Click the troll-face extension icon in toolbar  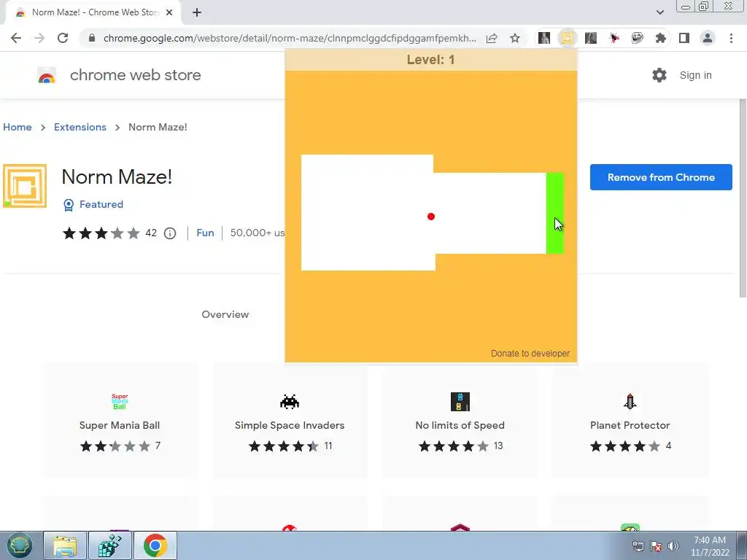[638, 38]
